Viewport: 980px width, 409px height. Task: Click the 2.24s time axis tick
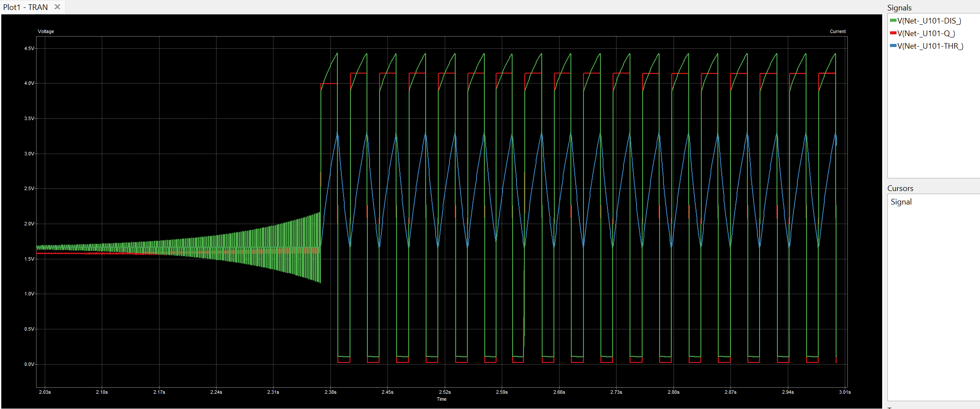[216, 392]
